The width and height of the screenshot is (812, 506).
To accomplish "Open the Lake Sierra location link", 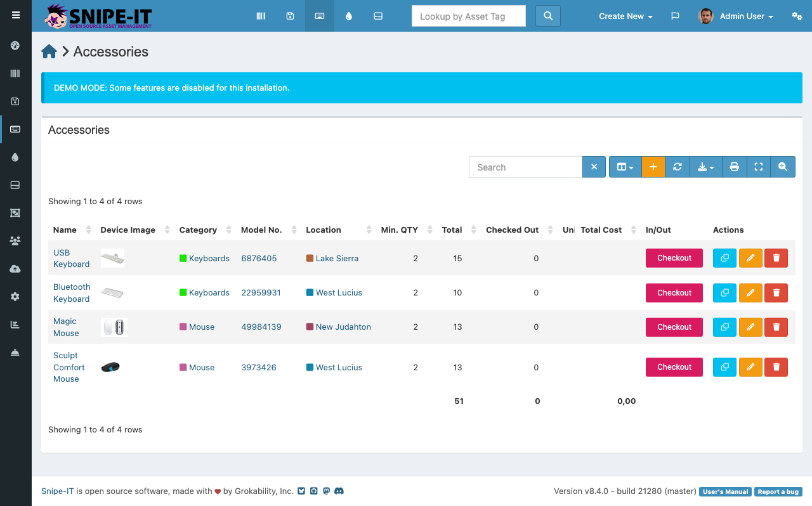I will coord(337,258).
